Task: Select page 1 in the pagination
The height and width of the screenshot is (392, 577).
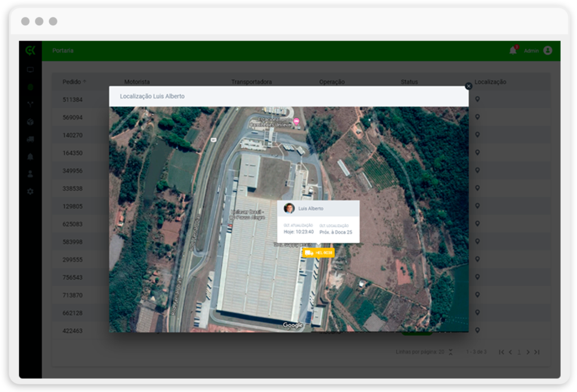Action: (x=519, y=352)
